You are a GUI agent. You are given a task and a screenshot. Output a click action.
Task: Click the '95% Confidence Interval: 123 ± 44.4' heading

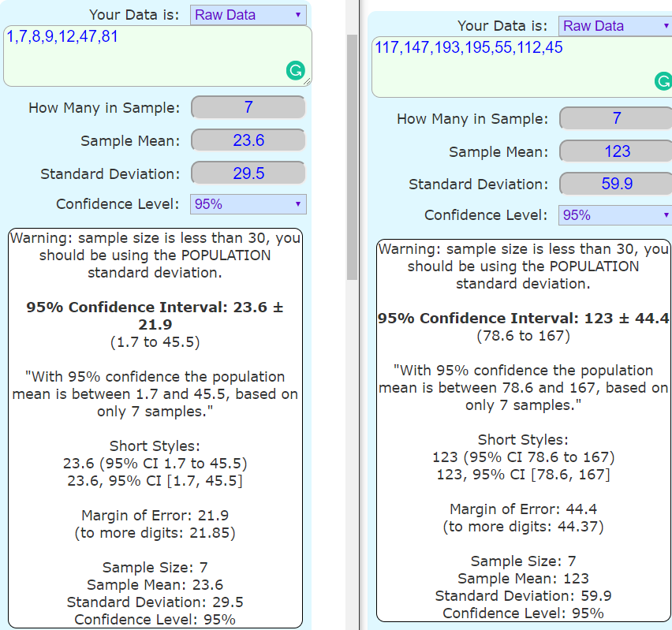(x=523, y=319)
